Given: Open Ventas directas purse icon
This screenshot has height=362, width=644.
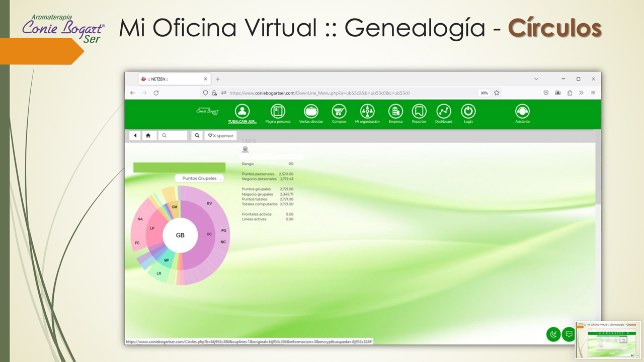Looking at the screenshot, I should coord(311,111).
